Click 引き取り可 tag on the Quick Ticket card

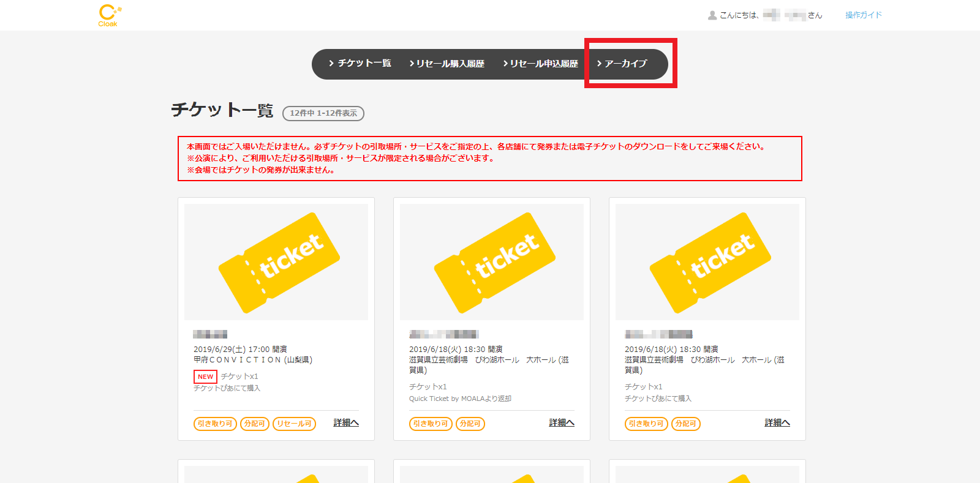coord(431,424)
